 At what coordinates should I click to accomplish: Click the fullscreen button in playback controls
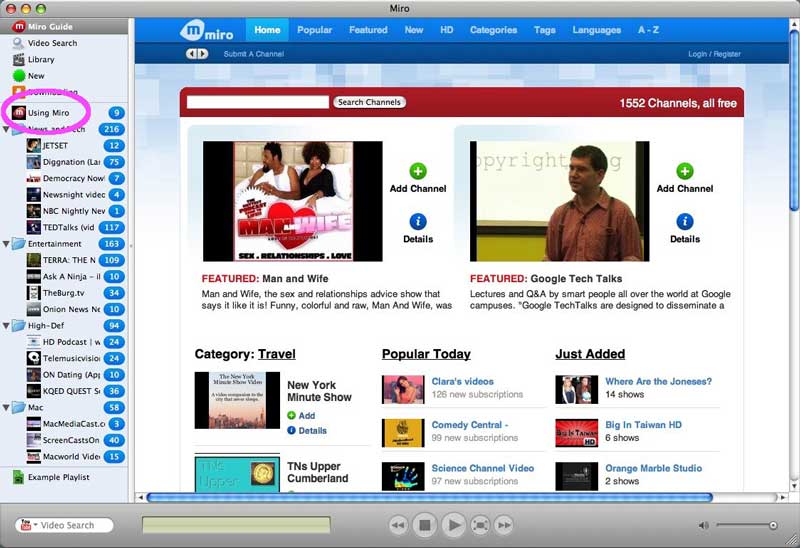(480, 525)
